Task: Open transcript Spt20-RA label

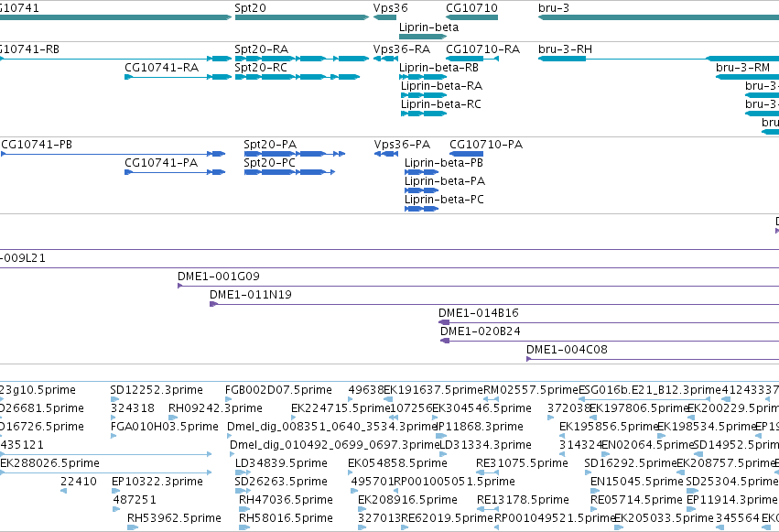Action: click(x=261, y=49)
